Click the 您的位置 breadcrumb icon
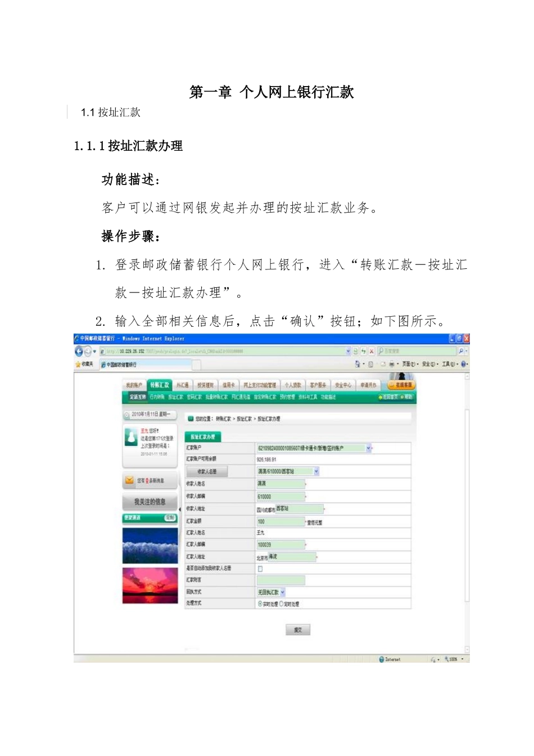The height and width of the screenshot is (756, 534). [191, 418]
